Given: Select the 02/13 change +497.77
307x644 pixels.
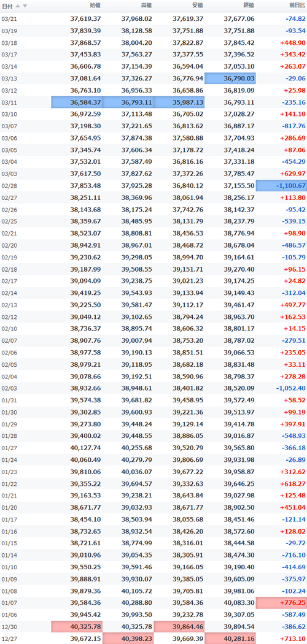Looking at the screenshot, I should click(293, 305).
